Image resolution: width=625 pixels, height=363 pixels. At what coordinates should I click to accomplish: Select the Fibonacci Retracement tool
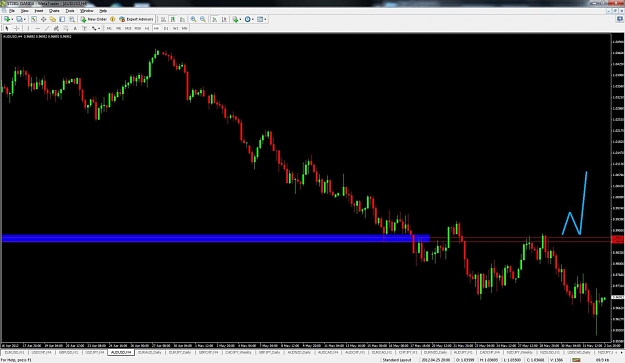(x=66, y=28)
